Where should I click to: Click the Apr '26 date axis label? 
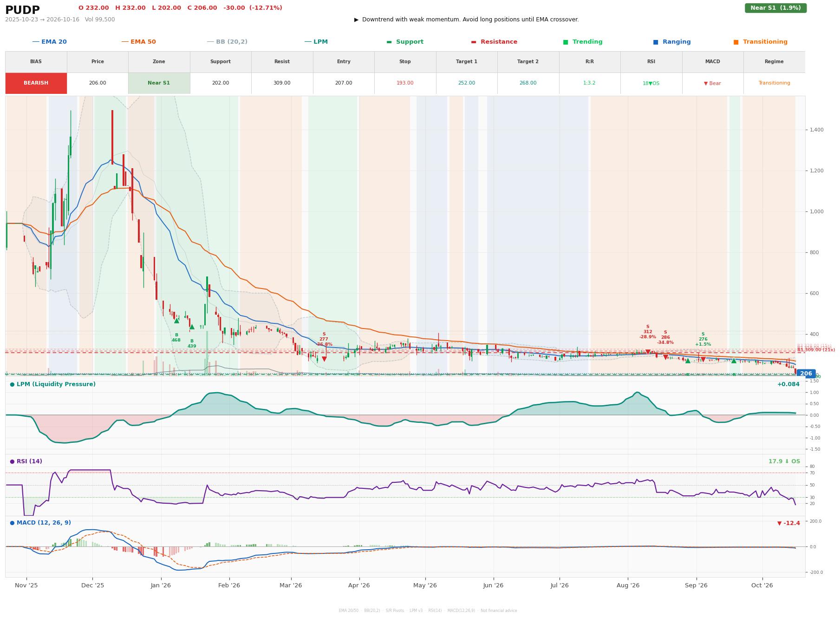[359, 585]
